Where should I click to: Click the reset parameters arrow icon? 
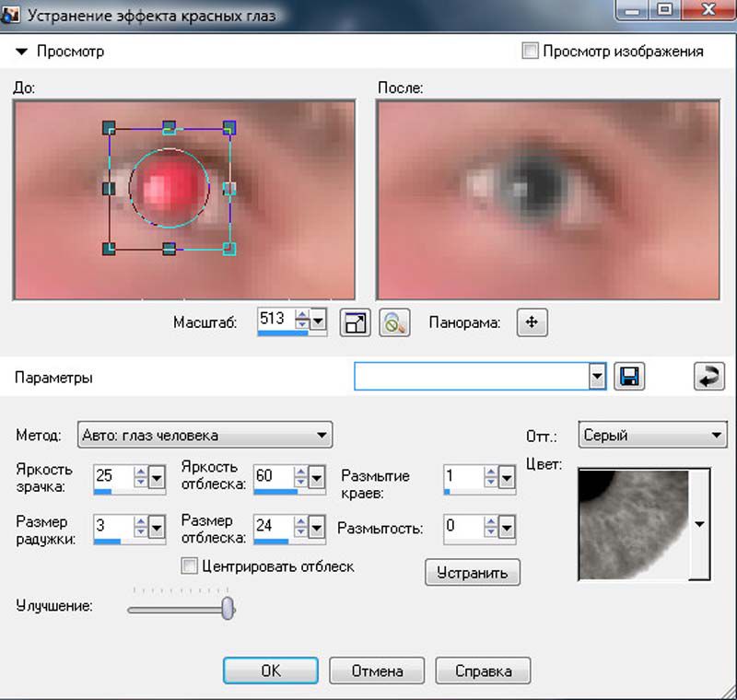click(708, 377)
